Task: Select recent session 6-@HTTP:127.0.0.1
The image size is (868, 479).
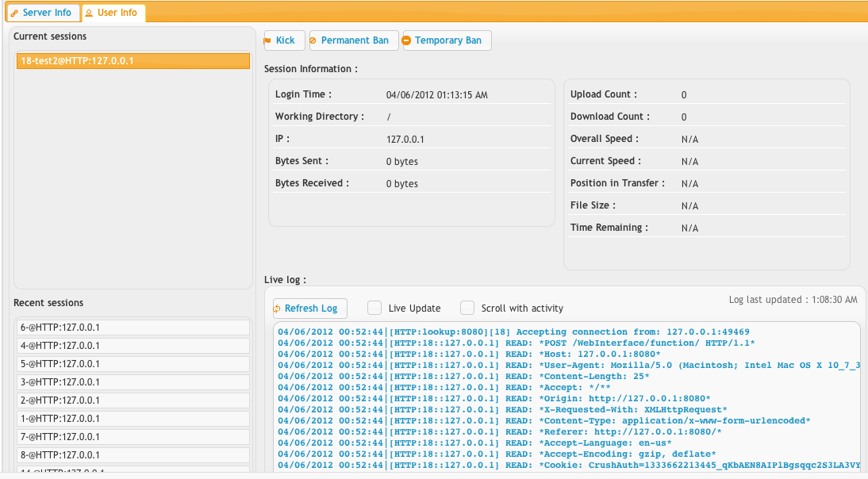Action: 133,328
